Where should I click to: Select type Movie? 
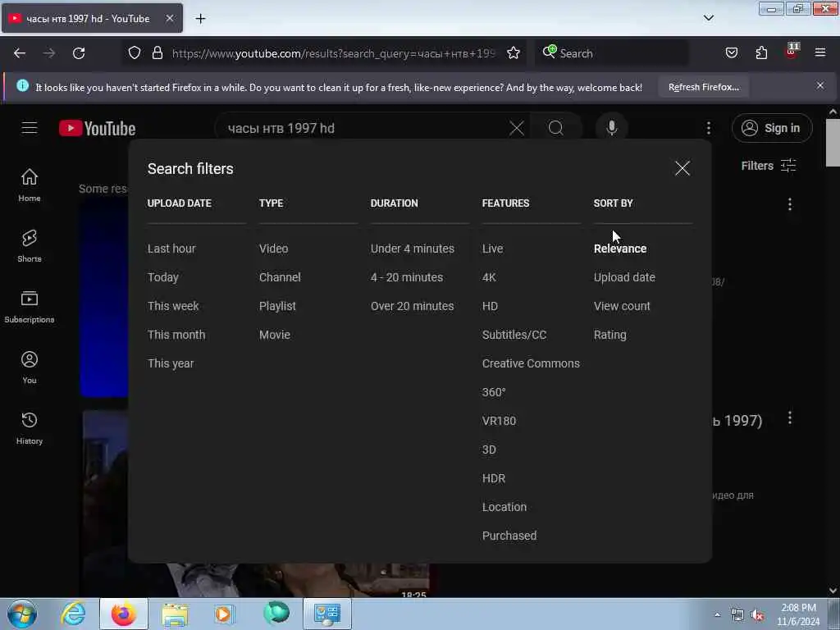tap(274, 335)
